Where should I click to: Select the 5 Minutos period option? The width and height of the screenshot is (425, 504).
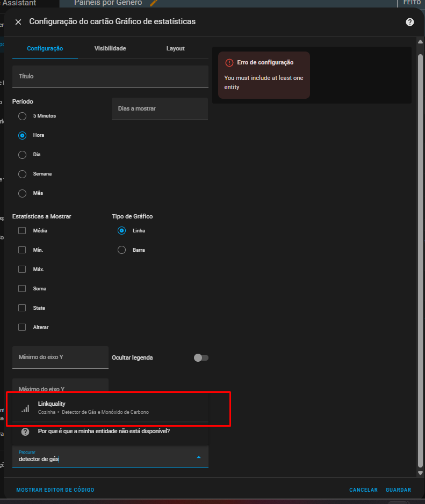point(22,116)
